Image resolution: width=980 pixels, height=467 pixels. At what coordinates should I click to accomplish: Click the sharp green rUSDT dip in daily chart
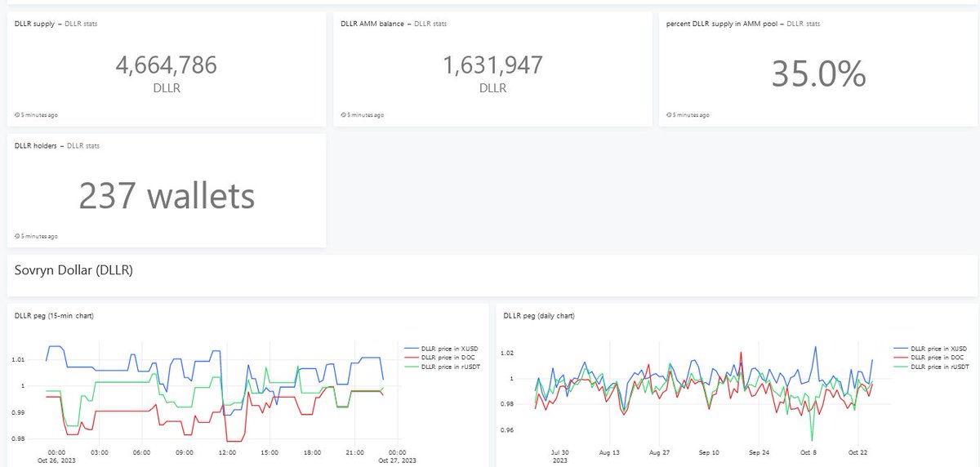tap(812, 439)
